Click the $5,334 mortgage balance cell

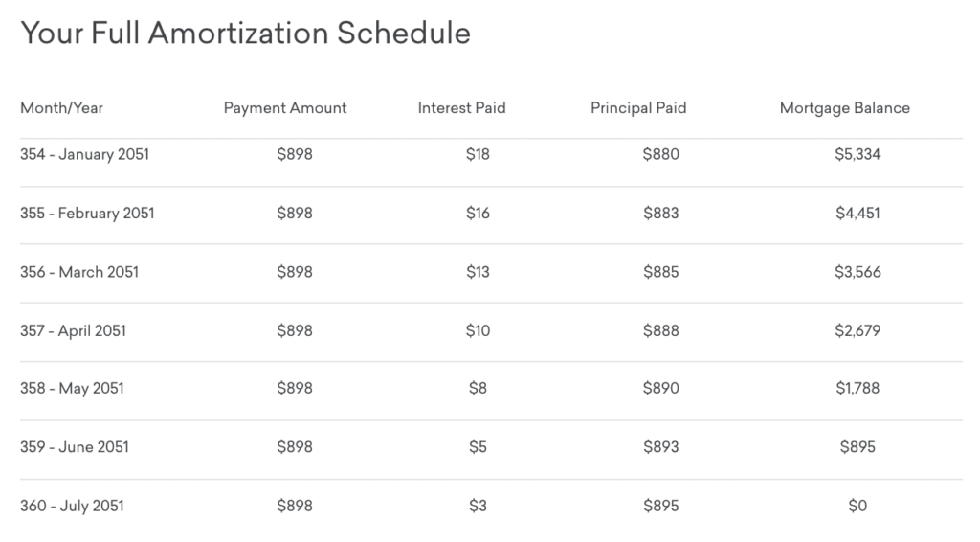click(857, 154)
